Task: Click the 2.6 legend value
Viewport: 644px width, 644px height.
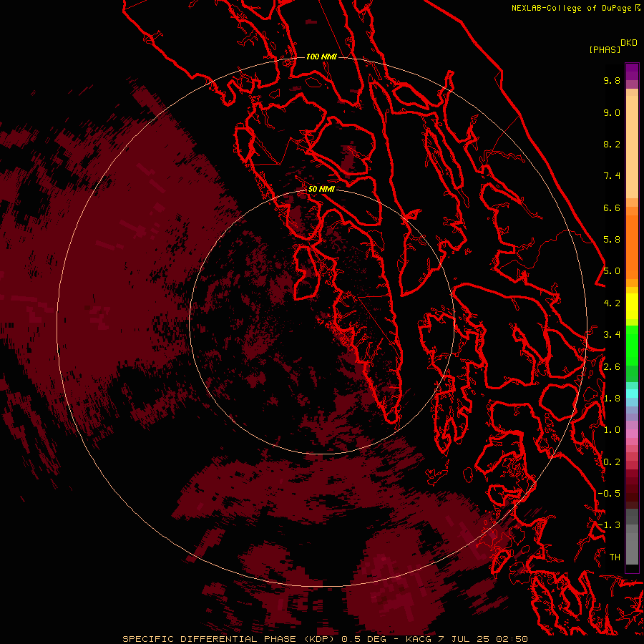Action: pyautogui.click(x=612, y=367)
